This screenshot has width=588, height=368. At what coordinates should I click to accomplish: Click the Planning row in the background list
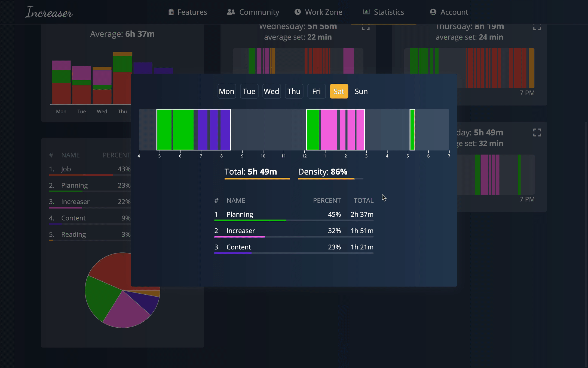click(90, 186)
